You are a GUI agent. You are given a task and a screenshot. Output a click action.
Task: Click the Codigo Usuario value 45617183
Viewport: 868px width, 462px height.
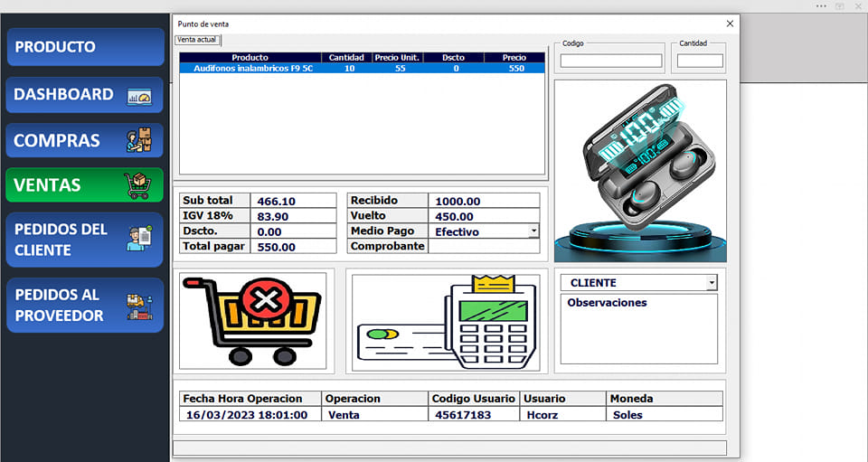[x=473, y=414]
